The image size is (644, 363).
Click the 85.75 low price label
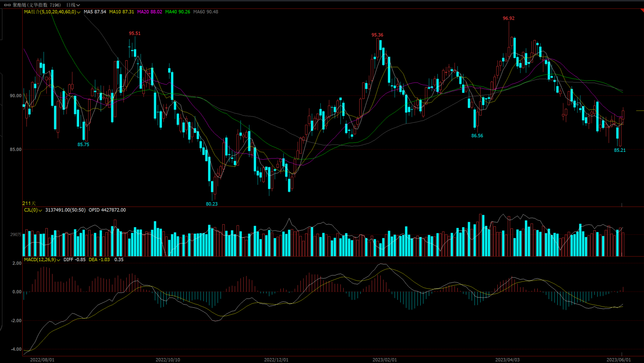tap(83, 144)
